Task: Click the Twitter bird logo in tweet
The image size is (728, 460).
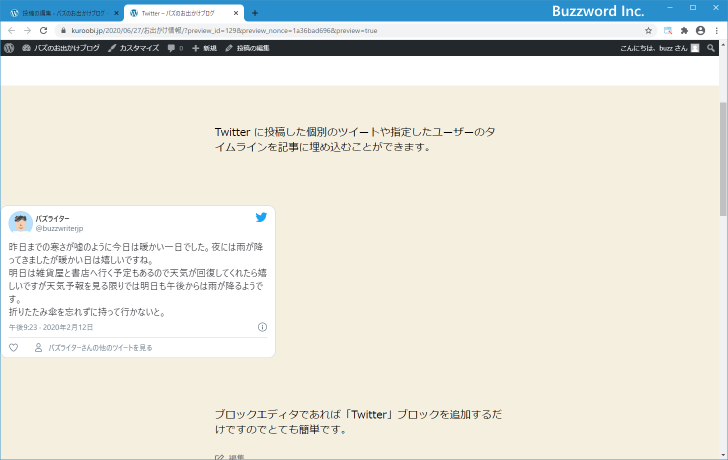Action: pyautogui.click(x=261, y=217)
